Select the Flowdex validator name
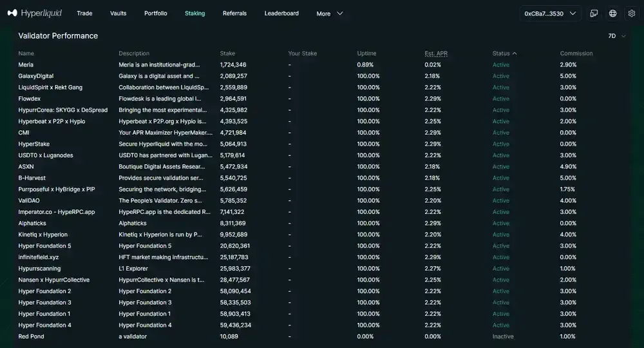Image resolution: width=644 pixels, height=348 pixels. [30, 99]
